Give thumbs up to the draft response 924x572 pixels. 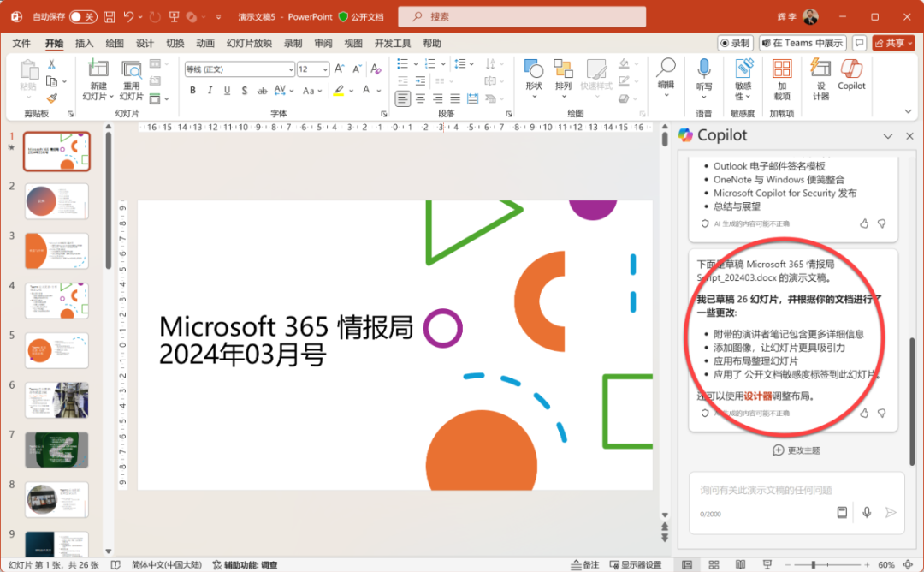864,413
